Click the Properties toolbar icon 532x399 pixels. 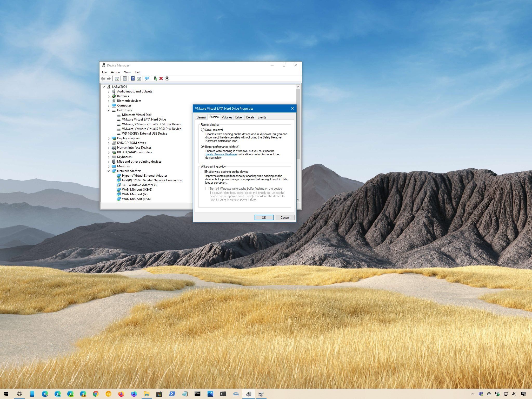pos(125,78)
